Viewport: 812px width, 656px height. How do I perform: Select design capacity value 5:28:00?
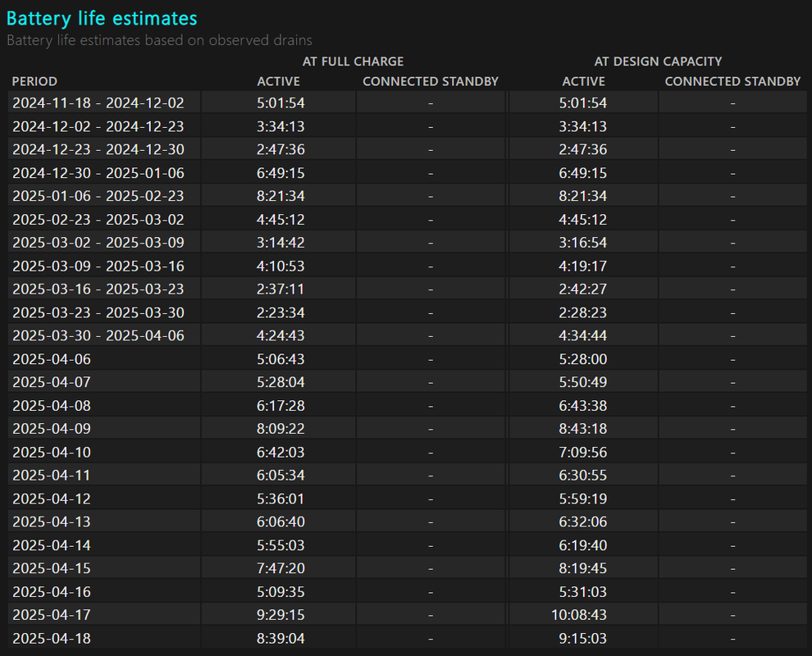point(582,359)
